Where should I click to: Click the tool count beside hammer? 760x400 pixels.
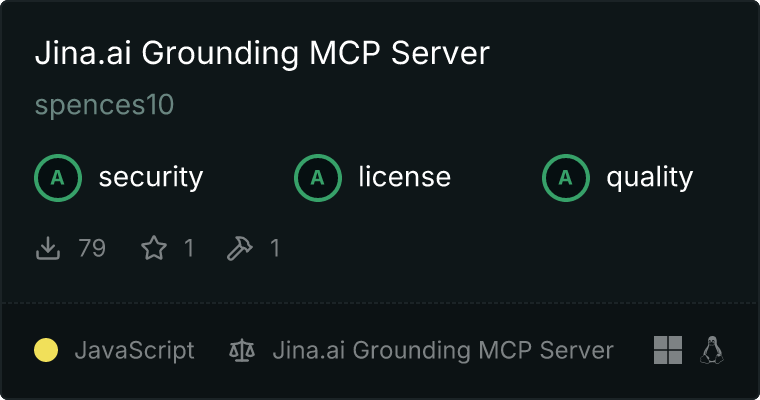[x=275, y=248]
